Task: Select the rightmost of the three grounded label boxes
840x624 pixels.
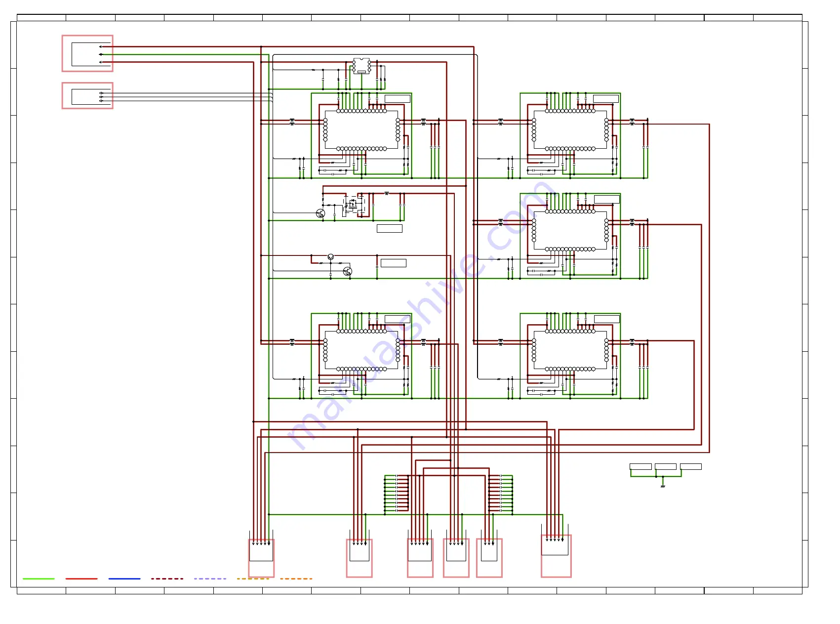Action: [691, 467]
